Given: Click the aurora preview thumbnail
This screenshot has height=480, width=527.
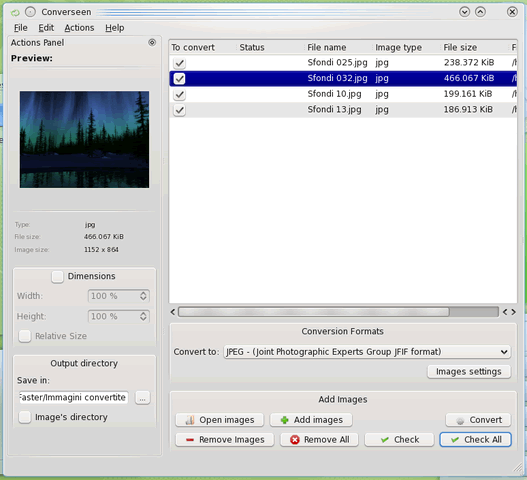Looking at the screenshot, I should pyautogui.click(x=84, y=139).
